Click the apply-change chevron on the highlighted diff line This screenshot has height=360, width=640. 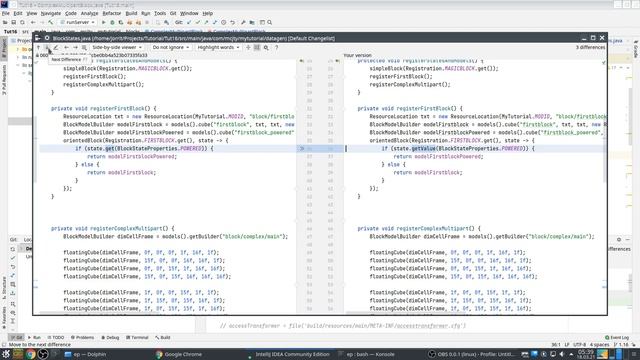coord(302,149)
